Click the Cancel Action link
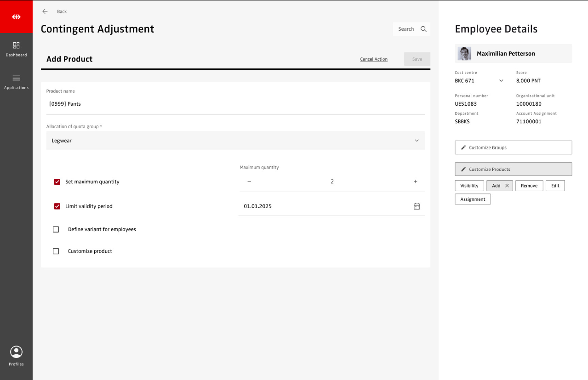Screen dimensions: 588x380 (x=373, y=59)
